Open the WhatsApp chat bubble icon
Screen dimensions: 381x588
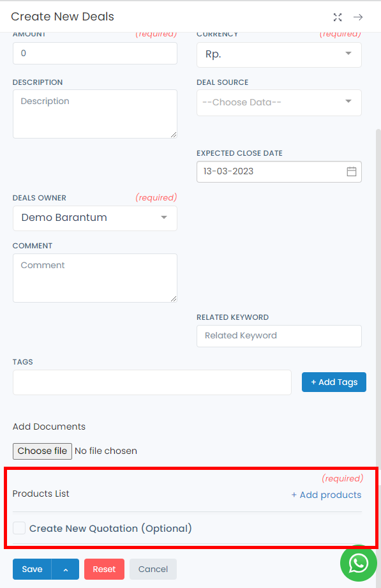[359, 563]
